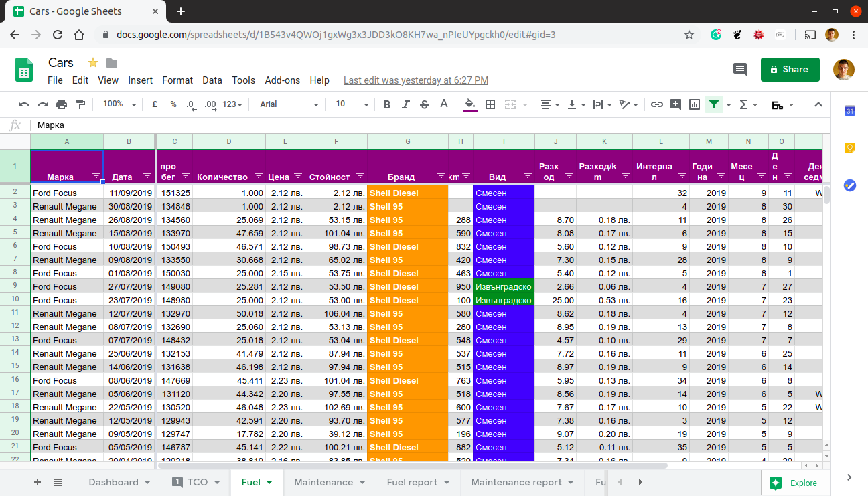
Task: Open Google Keep side panel icon
Action: point(850,148)
